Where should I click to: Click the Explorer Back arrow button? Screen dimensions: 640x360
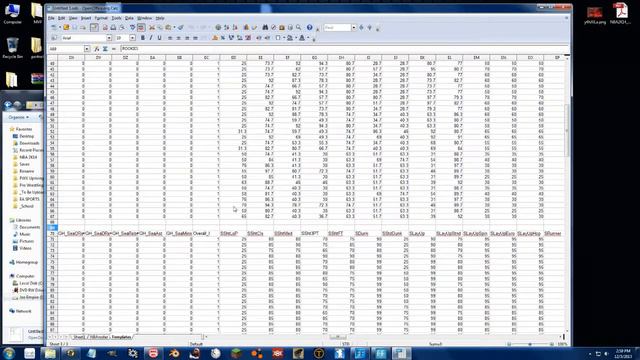pyautogui.click(x=8, y=105)
